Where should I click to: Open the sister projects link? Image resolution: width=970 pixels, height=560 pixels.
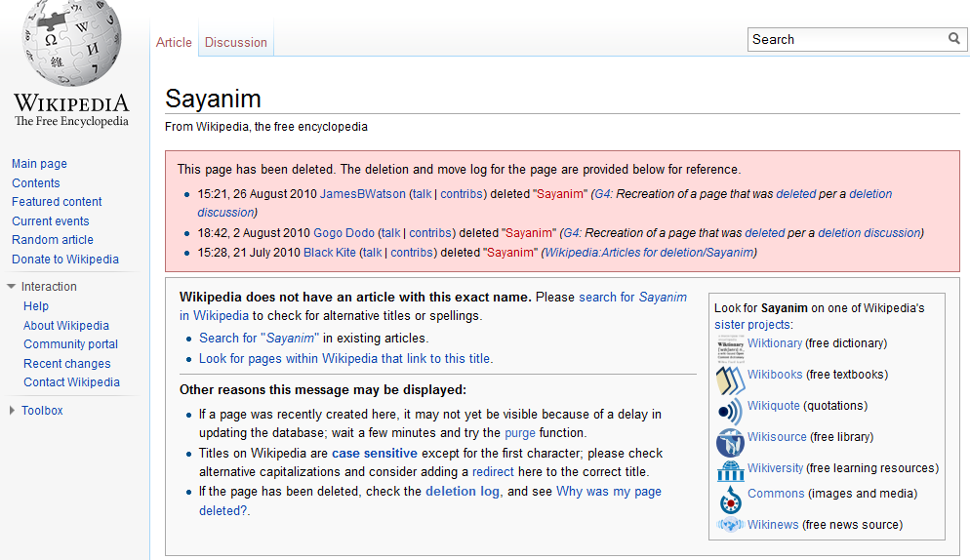(752, 324)
